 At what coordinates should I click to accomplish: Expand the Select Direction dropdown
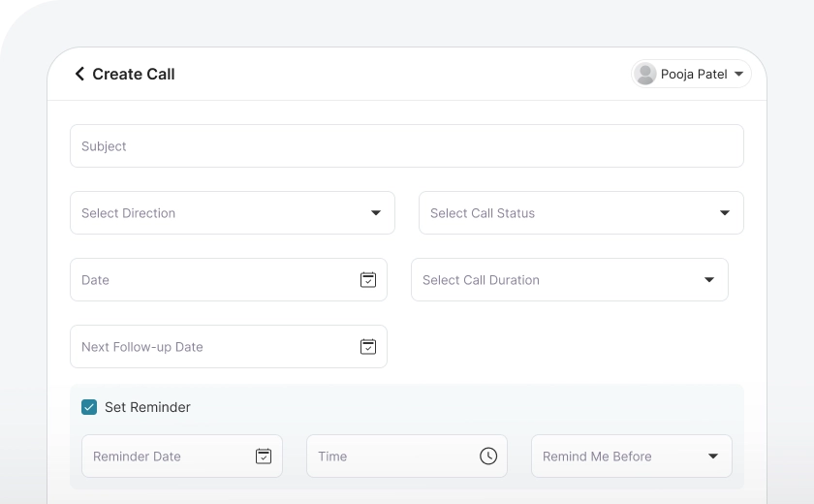(376, 213)
